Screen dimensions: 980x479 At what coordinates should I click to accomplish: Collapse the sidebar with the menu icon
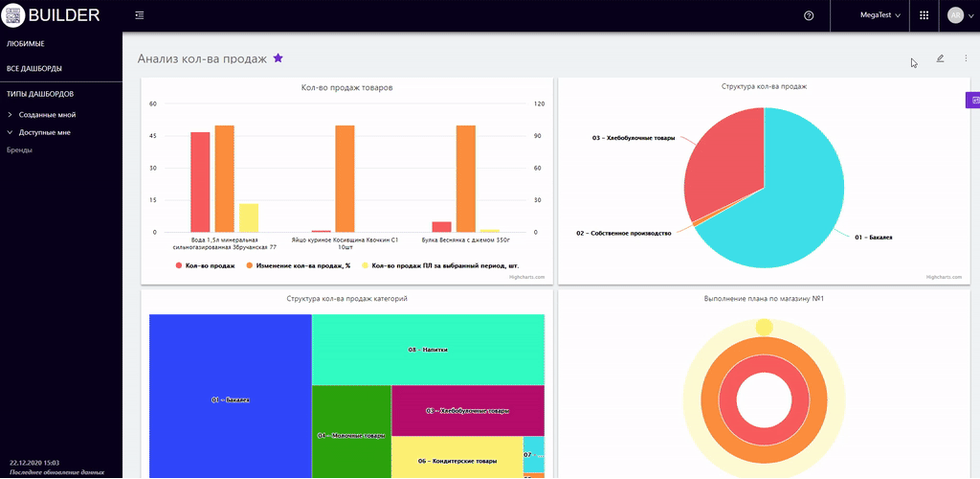coord(140,15)
